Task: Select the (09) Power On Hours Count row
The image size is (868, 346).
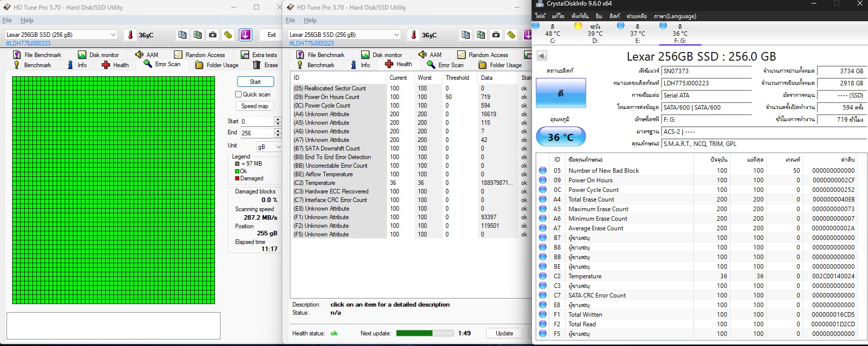Action: click(411, 97)
